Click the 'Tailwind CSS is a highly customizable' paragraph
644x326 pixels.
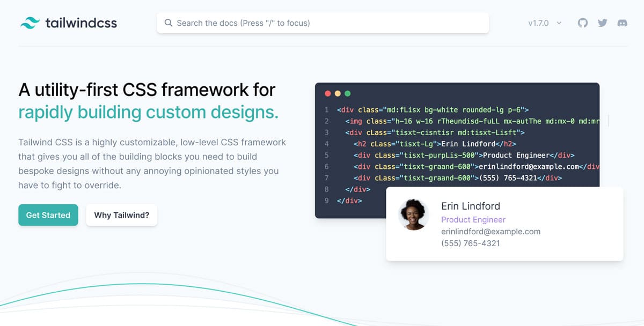coord(152,164)
